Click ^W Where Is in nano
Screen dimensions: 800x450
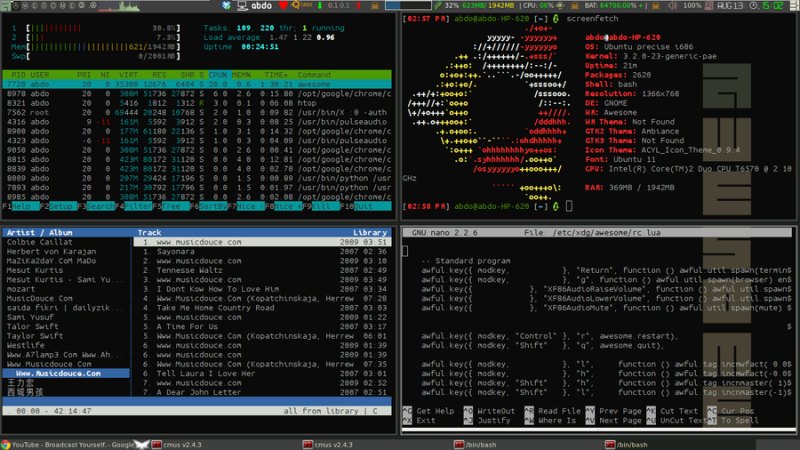(x=550, y=420)
